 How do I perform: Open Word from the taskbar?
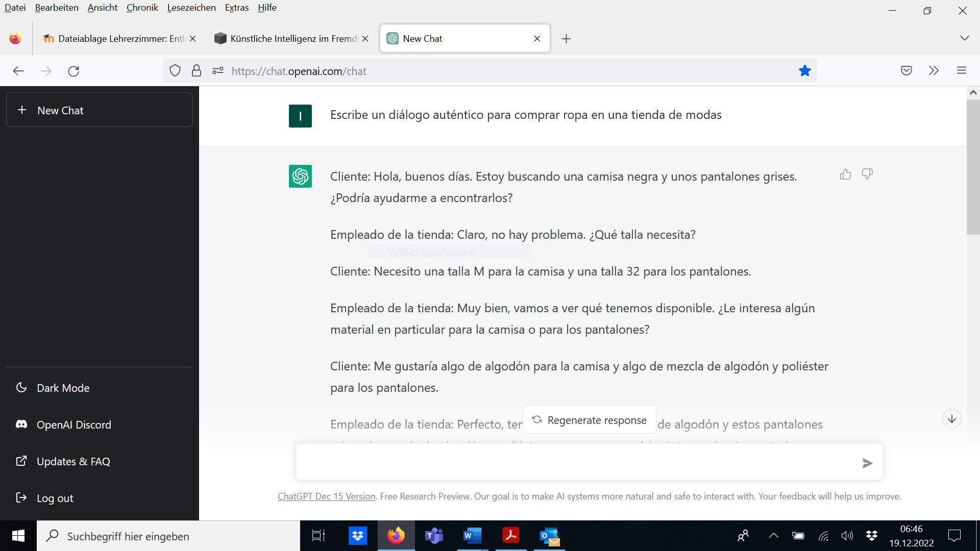(x=473, y=536)
